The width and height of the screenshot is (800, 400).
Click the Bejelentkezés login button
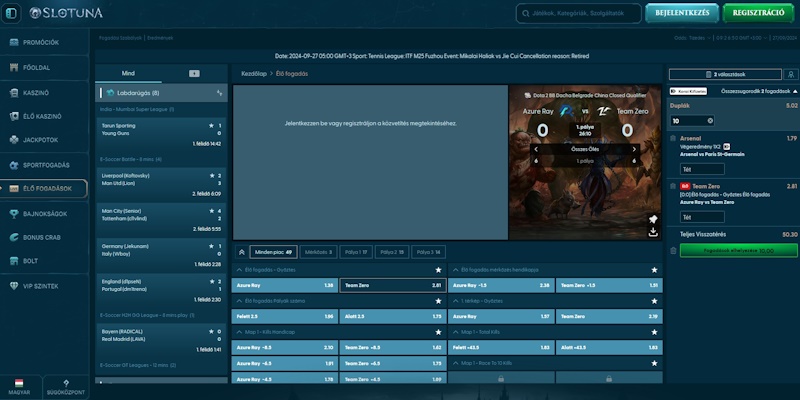[682, 13]
